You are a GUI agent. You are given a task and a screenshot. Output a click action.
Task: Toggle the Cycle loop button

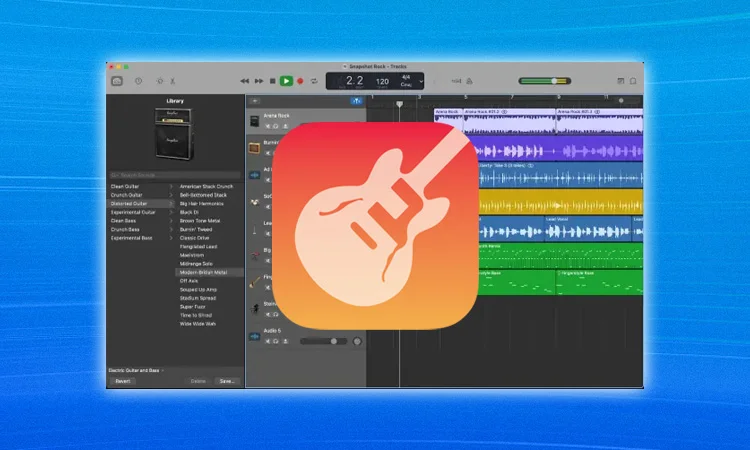(x=314, y=81)
